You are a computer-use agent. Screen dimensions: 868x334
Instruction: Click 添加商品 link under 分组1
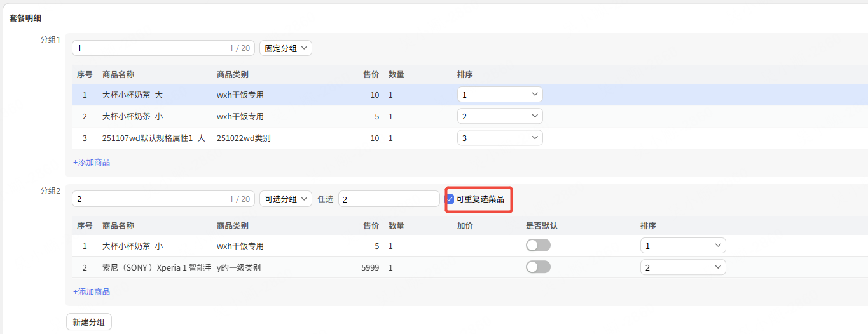92,163
